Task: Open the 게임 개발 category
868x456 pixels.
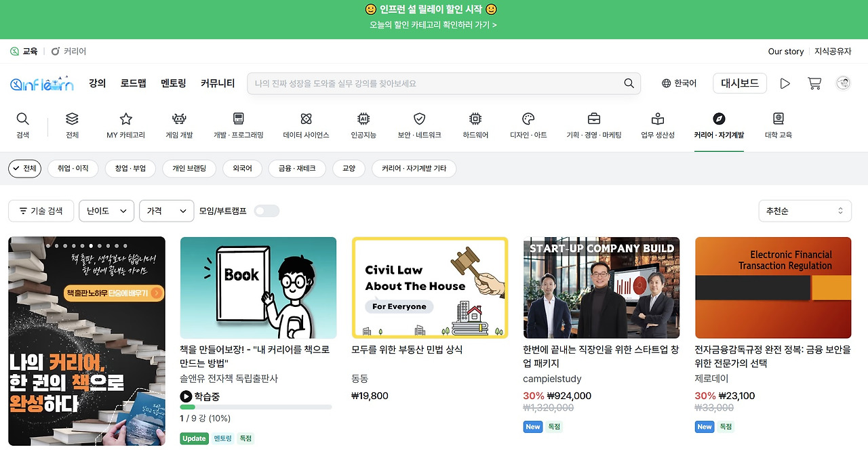Action: [x=178, y=124]
